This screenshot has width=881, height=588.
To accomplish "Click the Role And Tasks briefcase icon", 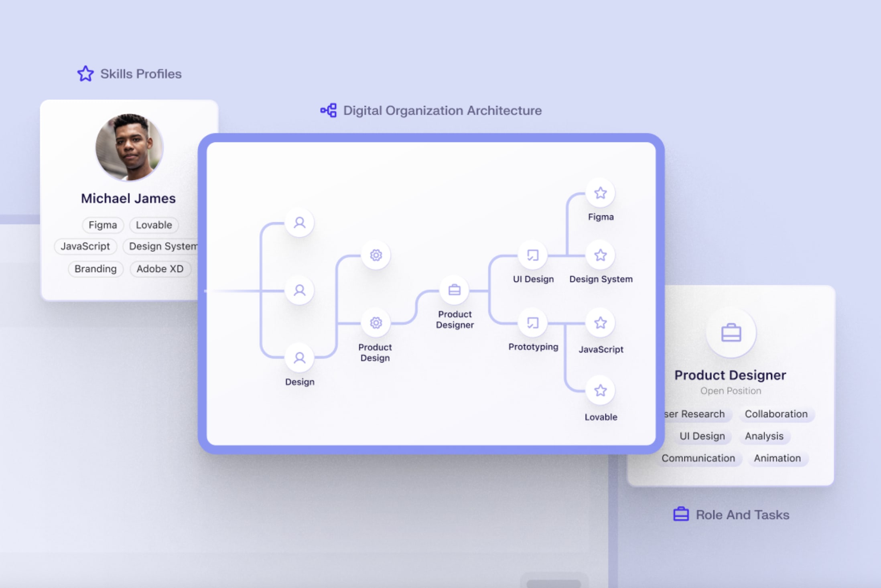I will coord(681,514).
